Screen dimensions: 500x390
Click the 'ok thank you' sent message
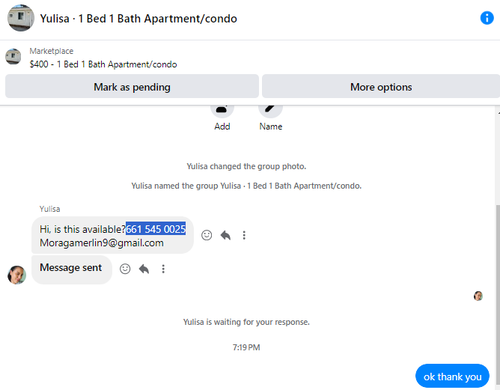tap(452, 376)
